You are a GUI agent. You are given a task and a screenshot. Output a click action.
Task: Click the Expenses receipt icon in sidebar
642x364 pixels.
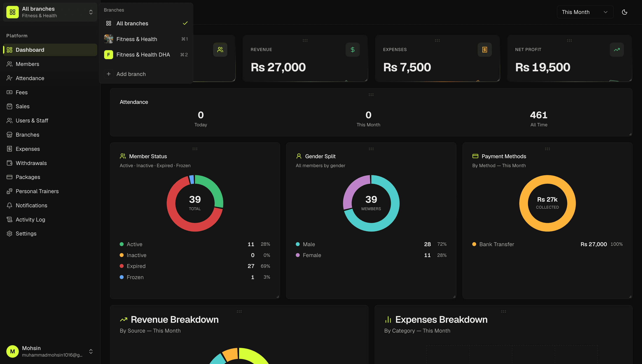click(10, 149)
